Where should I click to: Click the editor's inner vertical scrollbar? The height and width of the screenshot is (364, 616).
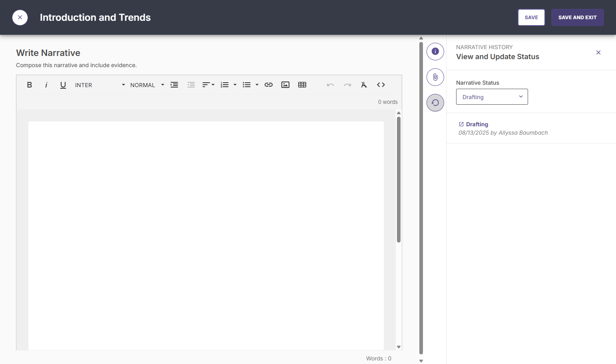pyautogui.click(x=399, y=179)
